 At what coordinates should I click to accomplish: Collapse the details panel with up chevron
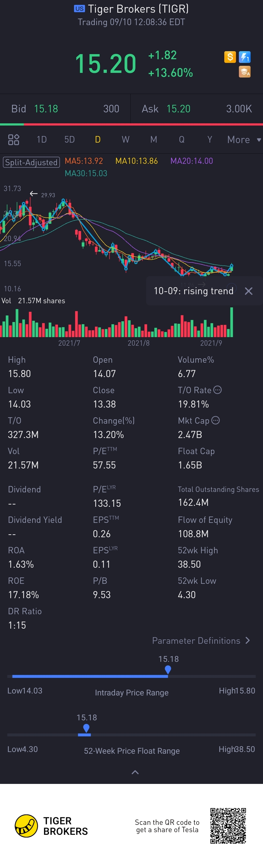pos(135,772)
